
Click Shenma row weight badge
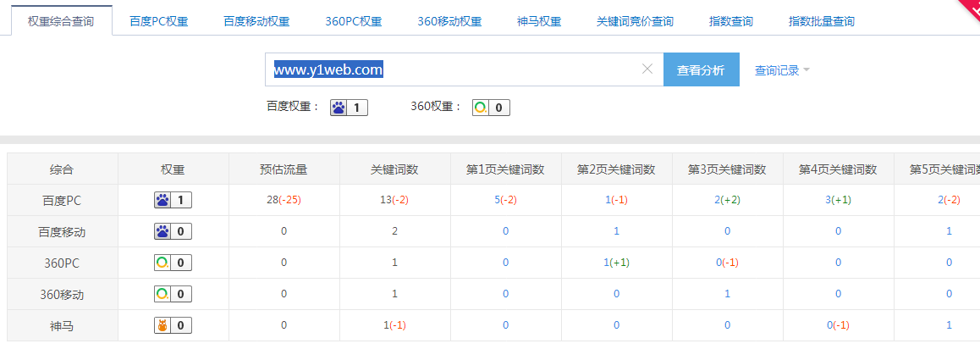[x=173, y=325]
